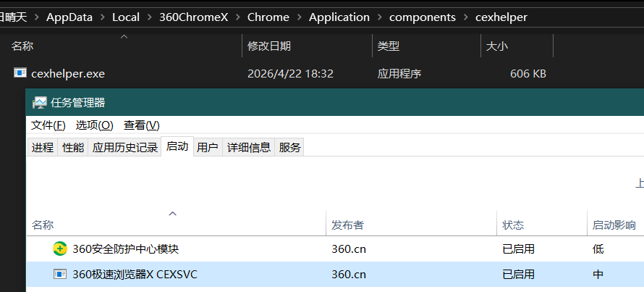Switch to the 服务 tab
Viewport: 644px width, 292px height.
click(x=289, y=147)
